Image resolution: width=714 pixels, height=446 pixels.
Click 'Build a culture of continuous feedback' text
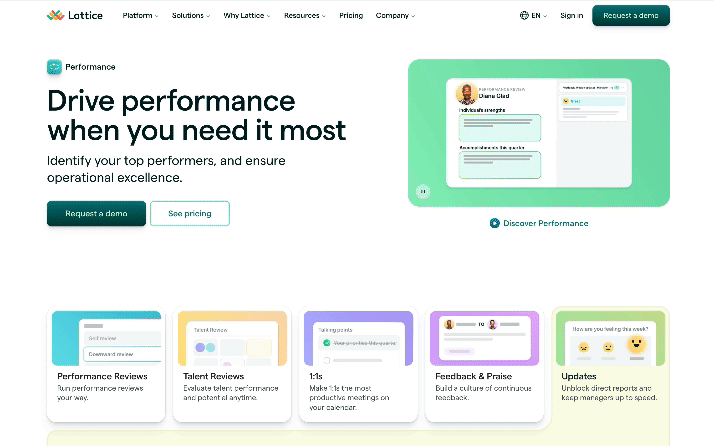point(483,393)
